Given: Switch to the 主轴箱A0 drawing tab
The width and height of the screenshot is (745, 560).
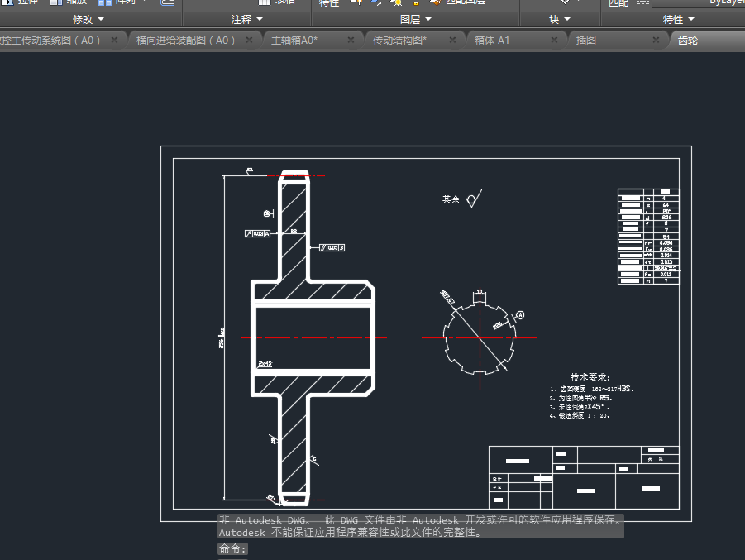Looking at the screenshot, I should tap(294, 40).
